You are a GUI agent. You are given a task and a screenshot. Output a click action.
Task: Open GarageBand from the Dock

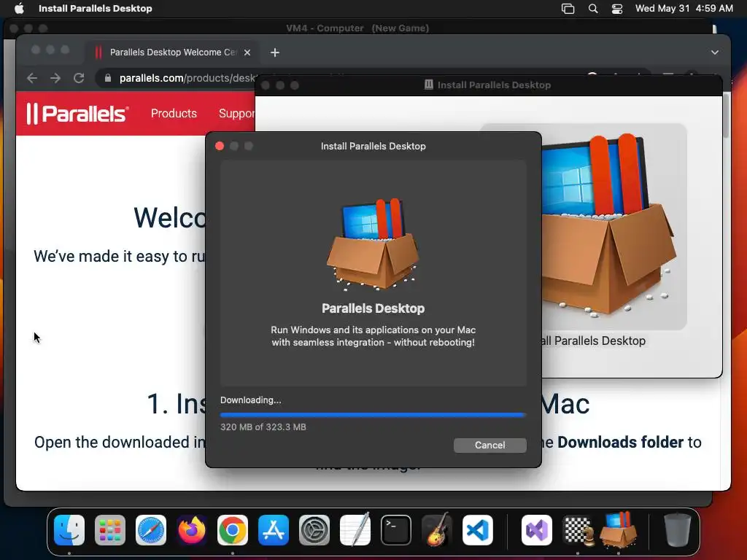(437, 530)
